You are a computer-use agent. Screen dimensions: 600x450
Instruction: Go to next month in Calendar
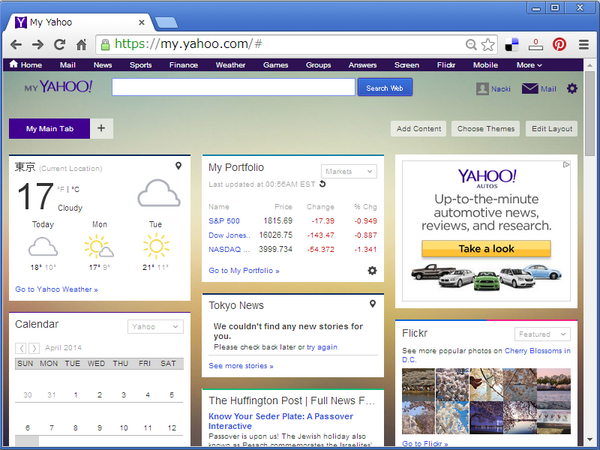tap(34, 348)
